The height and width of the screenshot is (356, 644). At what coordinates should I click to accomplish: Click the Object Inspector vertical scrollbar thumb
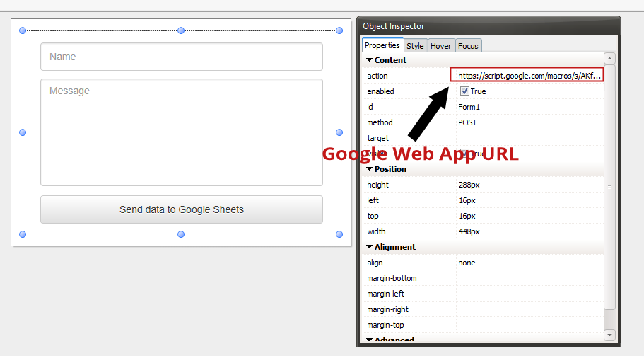click(x=609, y=187)
